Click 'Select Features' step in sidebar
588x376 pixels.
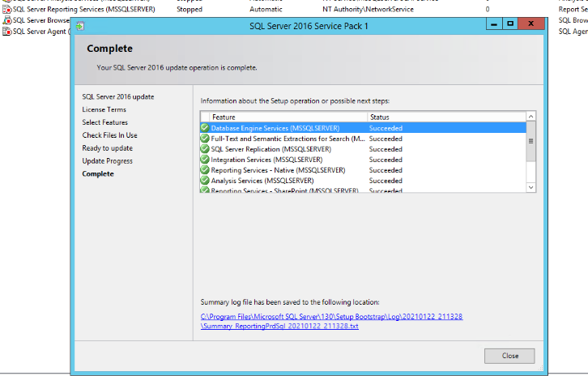pyautogui.click(x=105, y=122)
